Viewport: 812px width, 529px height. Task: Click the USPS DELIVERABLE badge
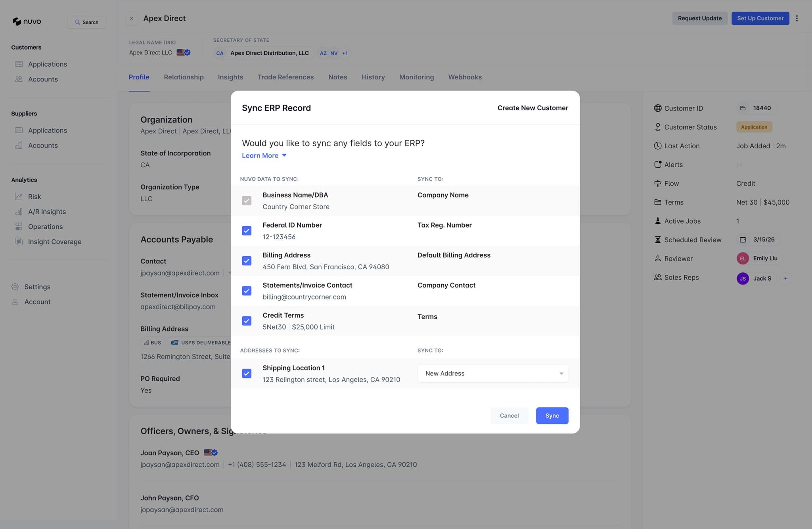pos(199,343)
